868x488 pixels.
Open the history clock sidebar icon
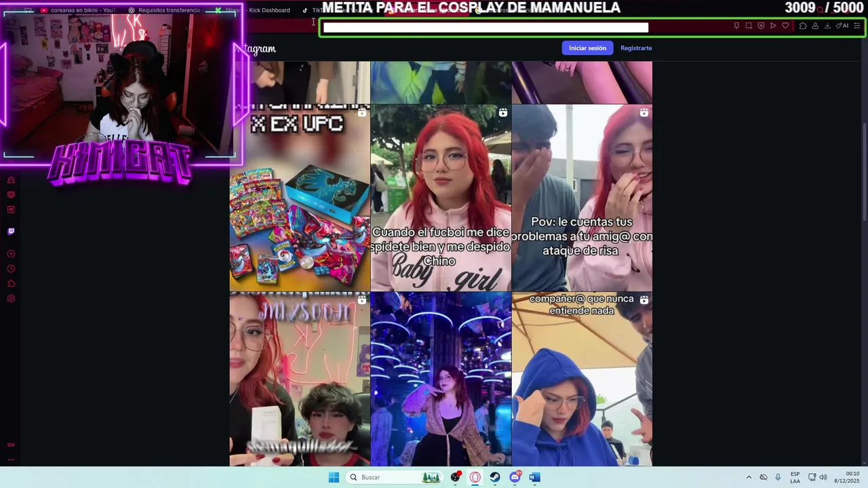[11, 268]
